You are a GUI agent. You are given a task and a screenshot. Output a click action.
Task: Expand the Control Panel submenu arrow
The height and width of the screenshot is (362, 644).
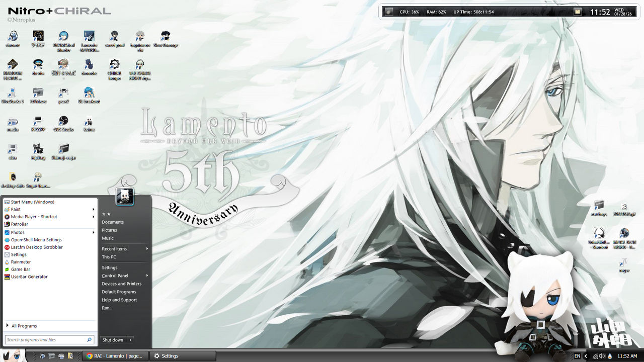(x=147, y=276)
